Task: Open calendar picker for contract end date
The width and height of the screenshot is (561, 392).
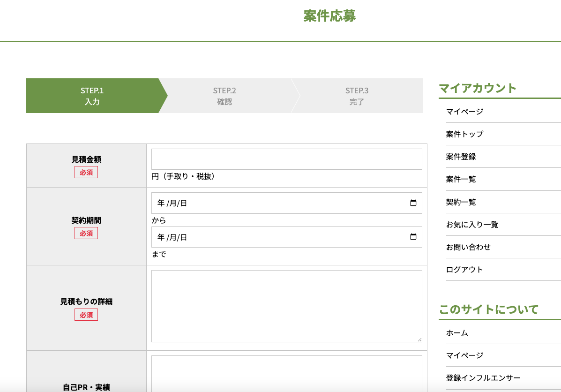Action: pyautogui.click(x=413, y=237)
